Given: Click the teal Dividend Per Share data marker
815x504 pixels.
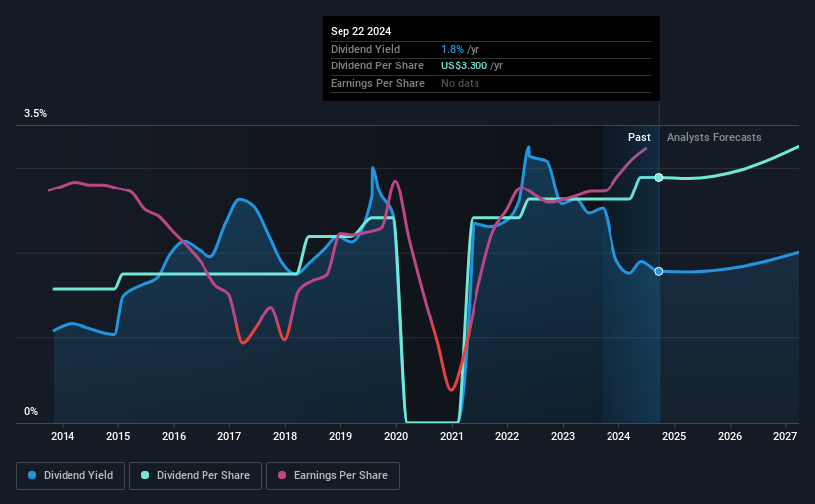Looking at the screenshot, I should 658,178.
